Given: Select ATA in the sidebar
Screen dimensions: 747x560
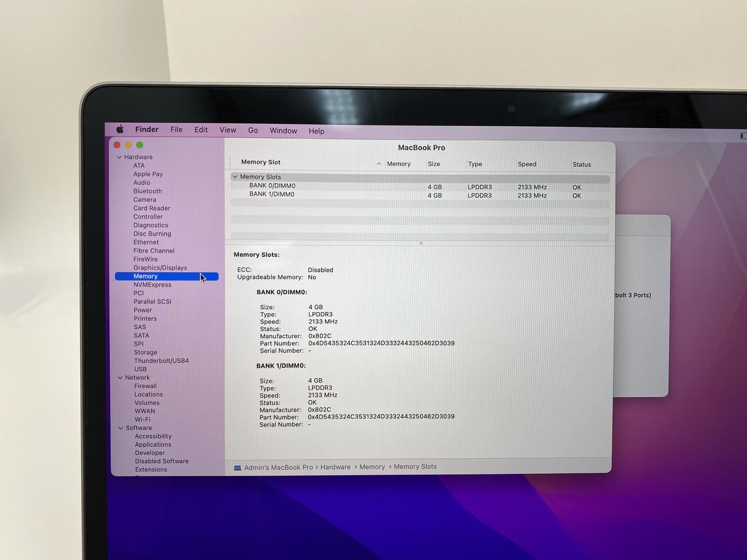Looking at the screenshot, I should (139, 165).
